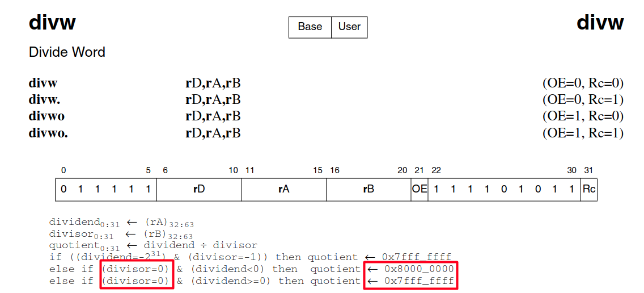Screen dimensions: 644x293
Task: Click the rA field in the encoding diagram
Action: point(284,190)
